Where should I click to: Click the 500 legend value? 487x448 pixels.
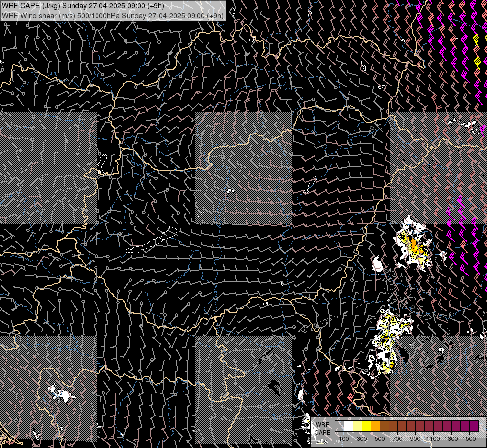click(380, 439)
